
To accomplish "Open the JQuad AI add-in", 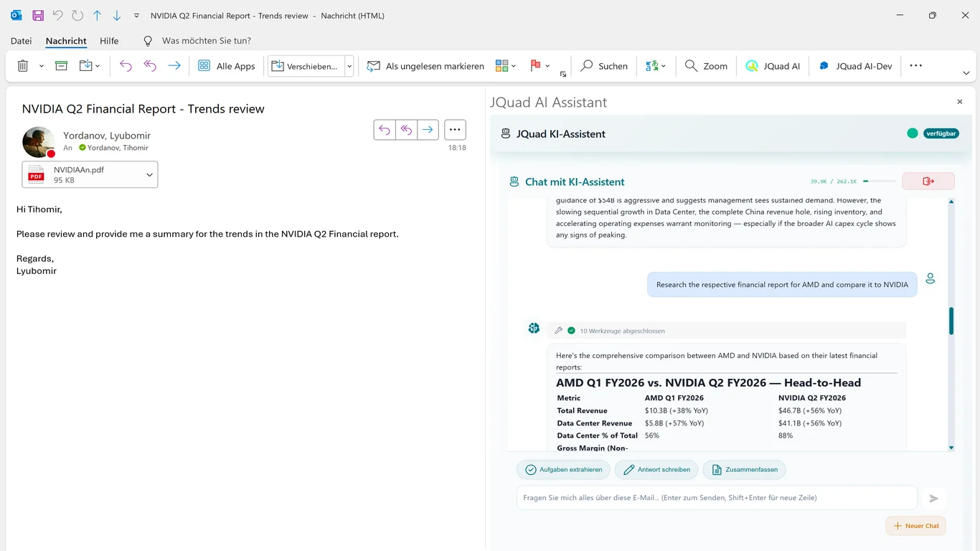I will pyautogui.click(x=773, y=66).
